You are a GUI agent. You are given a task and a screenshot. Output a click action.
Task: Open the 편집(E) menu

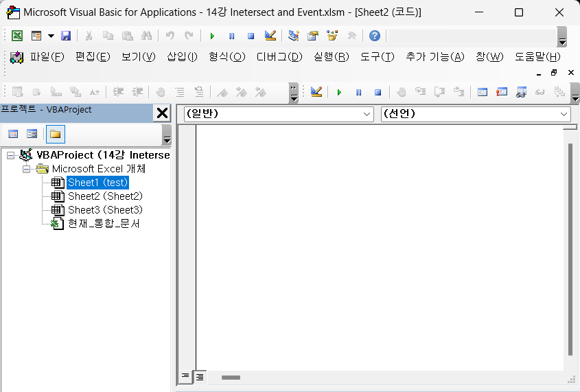click(93, 57)
